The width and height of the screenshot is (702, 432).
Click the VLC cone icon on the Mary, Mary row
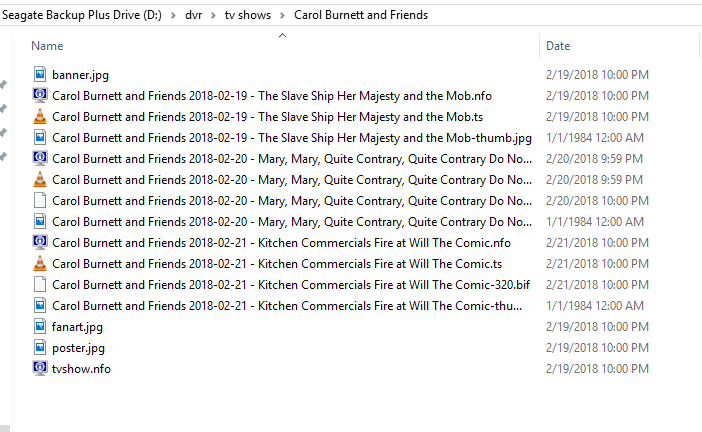[40, 180]
